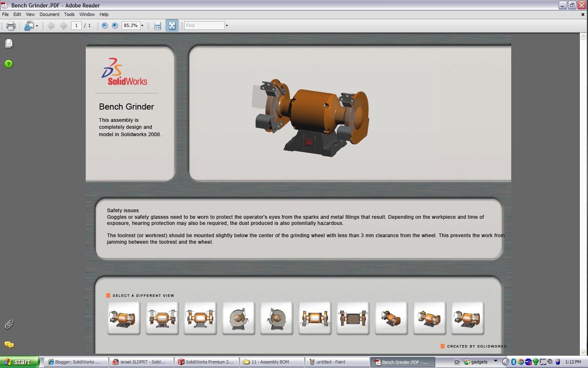The image size is (588, 368).
Task: Click the battery tray icon
Action: (x=558, y=362)
